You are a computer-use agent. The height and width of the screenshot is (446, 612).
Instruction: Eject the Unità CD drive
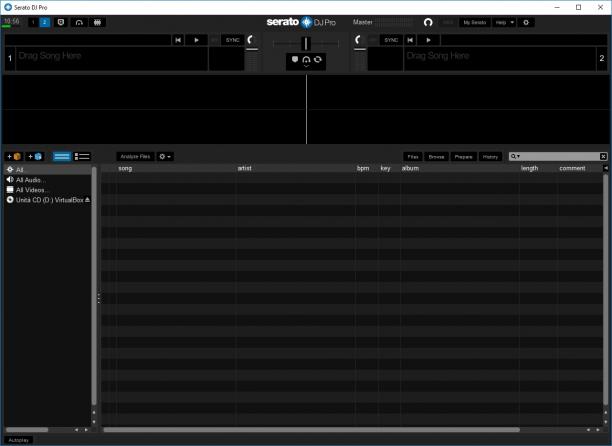[x=87, y=199]
